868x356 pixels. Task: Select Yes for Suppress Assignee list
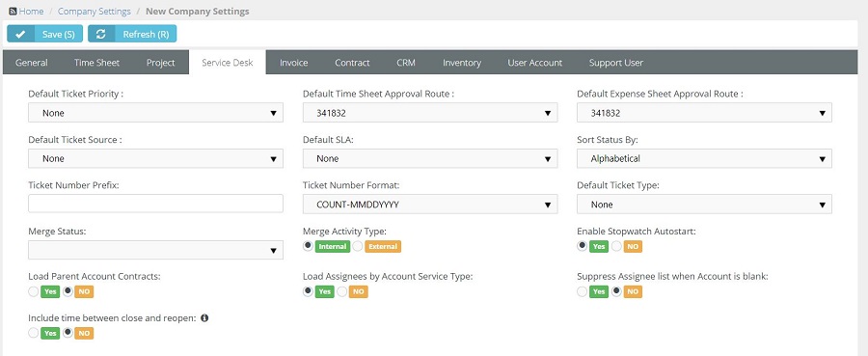point(582,291)
